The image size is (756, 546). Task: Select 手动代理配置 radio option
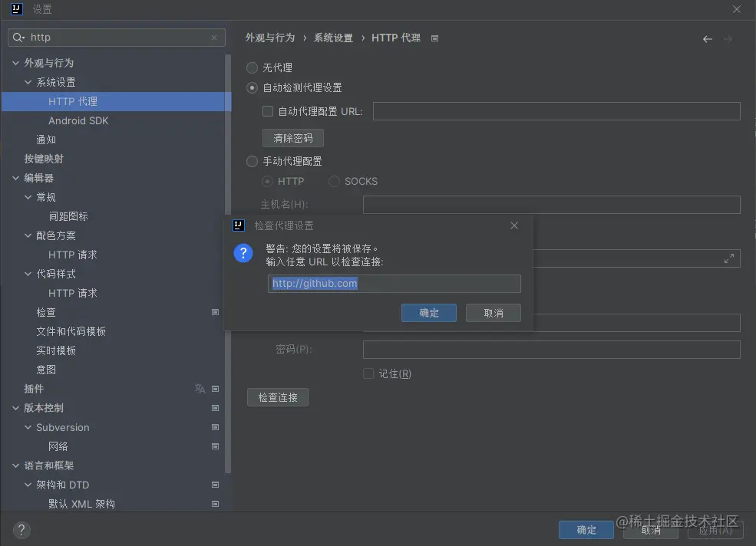tap(253, 162)
